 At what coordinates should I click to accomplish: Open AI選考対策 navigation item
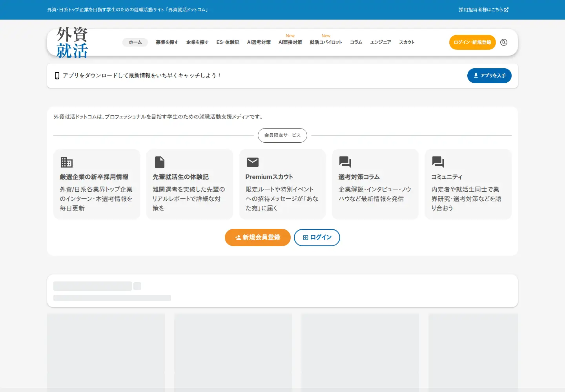(259, 42)
